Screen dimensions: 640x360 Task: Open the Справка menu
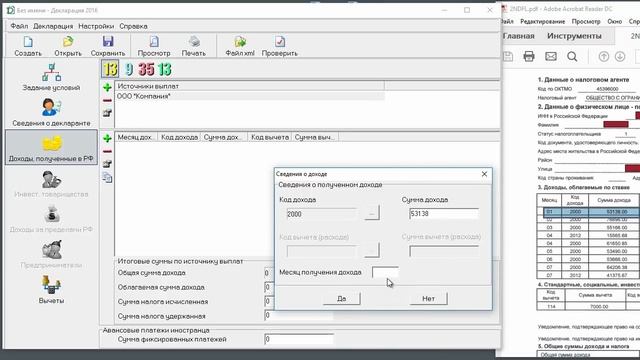click(133, 26)
